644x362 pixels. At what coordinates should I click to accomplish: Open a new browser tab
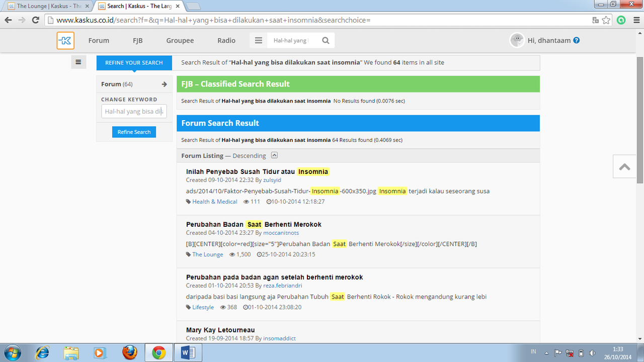pyautogui.click(x=193, y=6)
